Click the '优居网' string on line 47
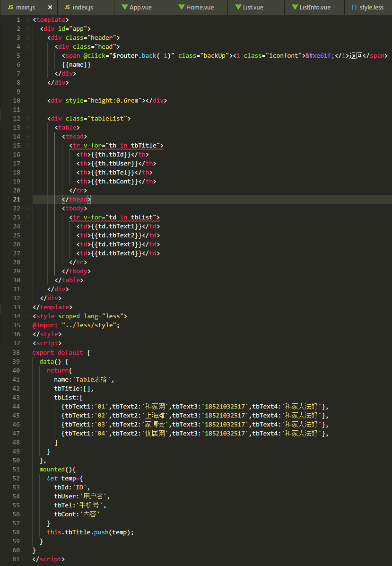The width and height of the screenshot is (392, 566). click(x=155, y=434)
